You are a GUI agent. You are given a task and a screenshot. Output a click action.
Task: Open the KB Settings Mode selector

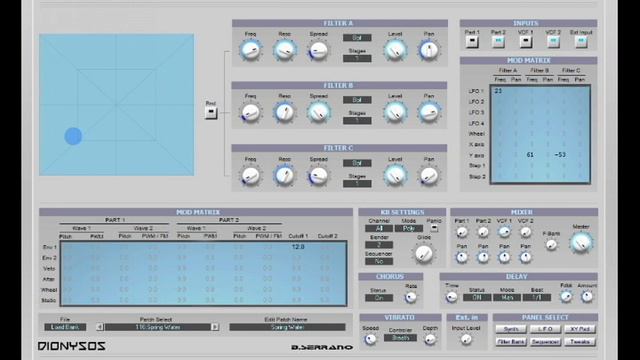click(x=409, y=229)
